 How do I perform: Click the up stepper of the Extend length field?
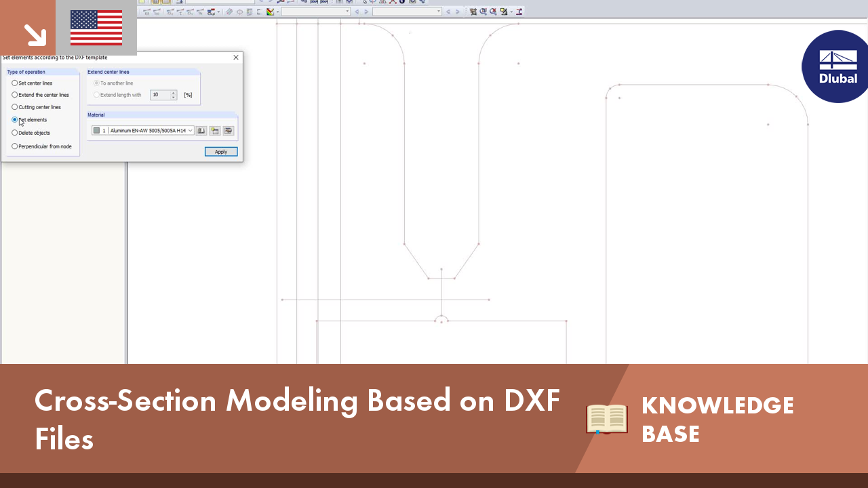[x=172, y=93]
